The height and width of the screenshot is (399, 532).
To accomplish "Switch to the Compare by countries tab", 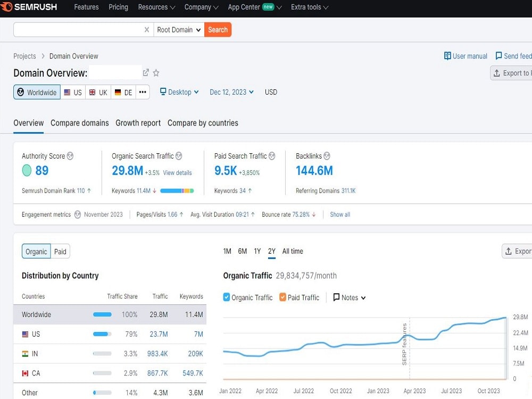I will point(203,123).
